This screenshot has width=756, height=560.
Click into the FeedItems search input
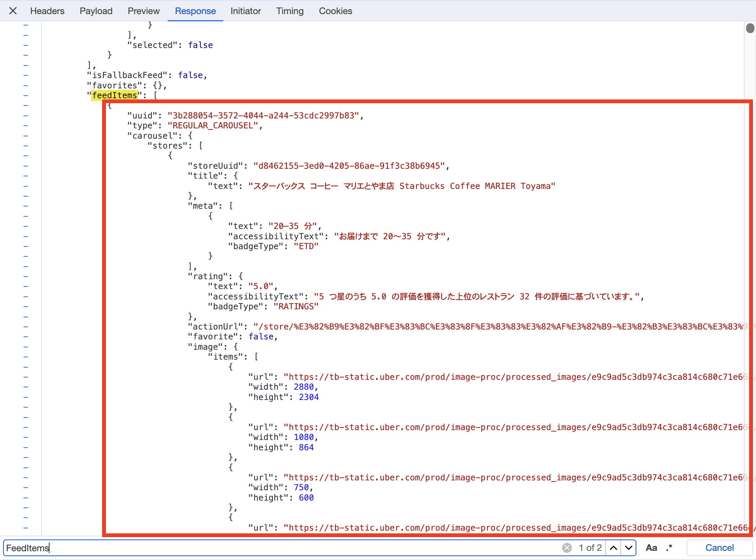click(267, 548)
